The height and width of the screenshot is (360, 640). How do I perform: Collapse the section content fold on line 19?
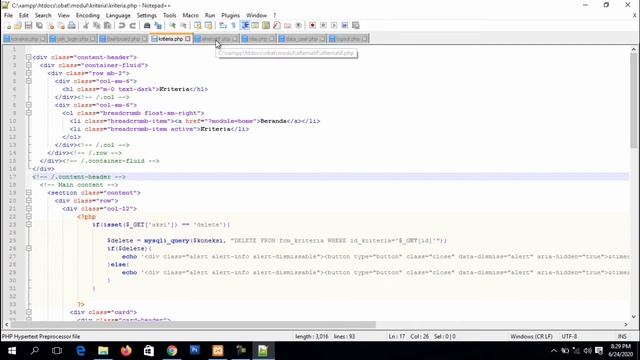click(x=29, y=193)
